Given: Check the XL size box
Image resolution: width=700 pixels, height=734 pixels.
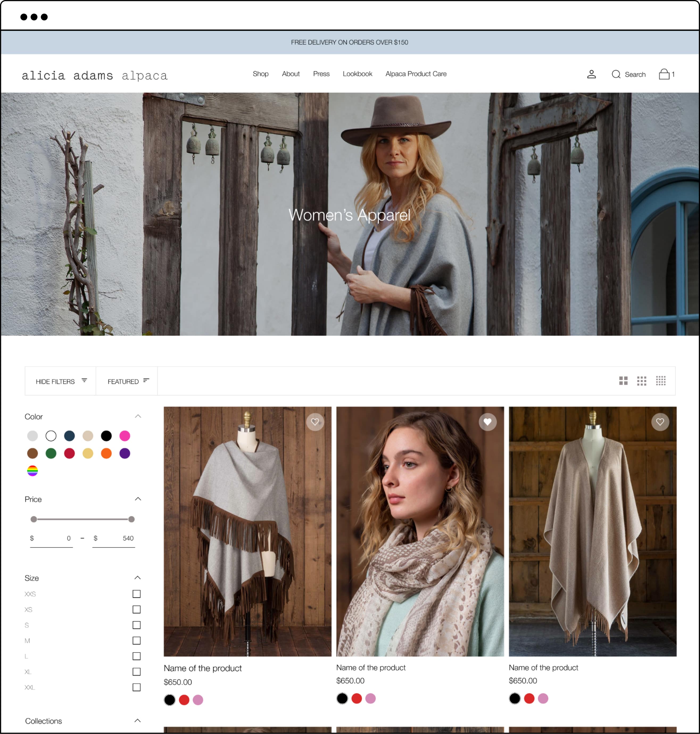Looking at the screenshot, I should pos(136,672).
